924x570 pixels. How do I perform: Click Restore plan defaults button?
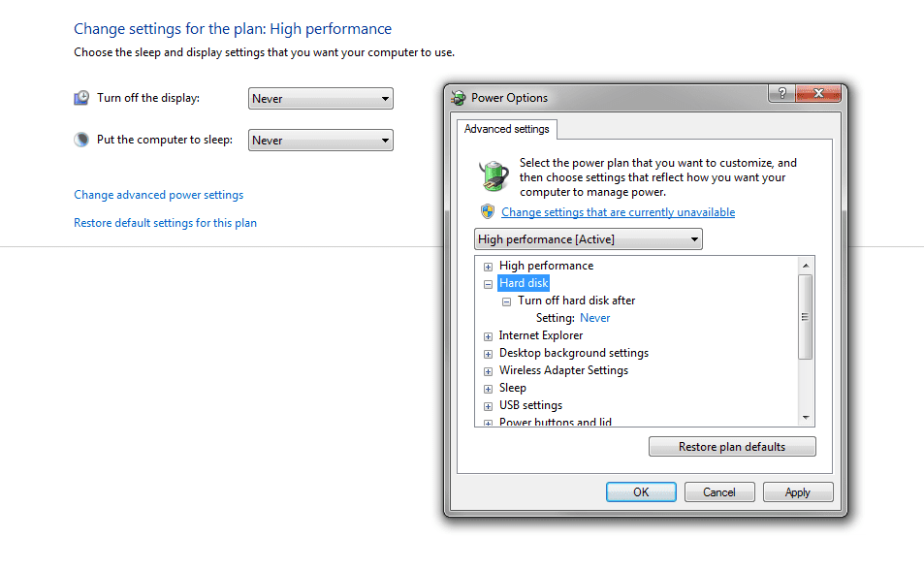point(732,447)
